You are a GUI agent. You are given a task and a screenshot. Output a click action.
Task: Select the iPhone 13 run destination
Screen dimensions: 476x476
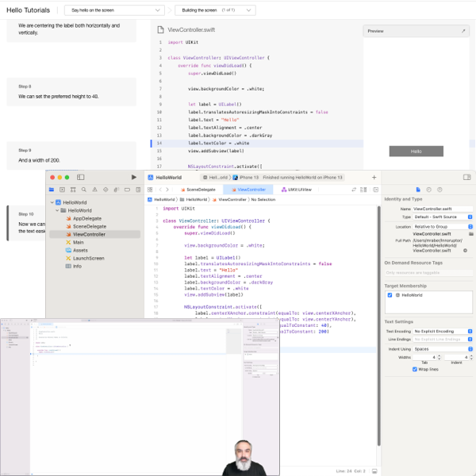pyautogui.click(x=246, y=178)
